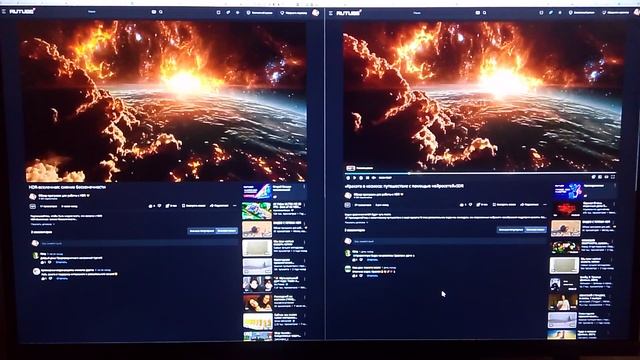The height and width of the screenshot is (360, 640).
Task: Open the three-dot more menu under the right video
Action: [x=545, y=204]
